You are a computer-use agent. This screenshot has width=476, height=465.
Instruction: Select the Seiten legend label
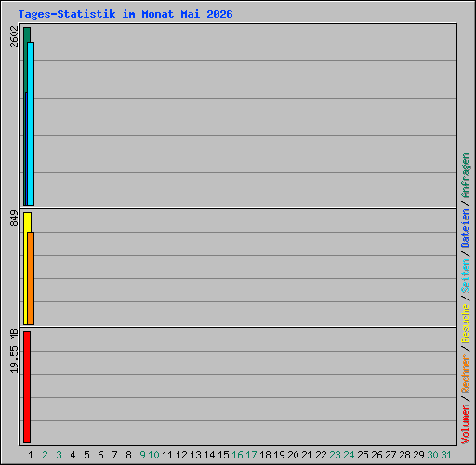466,276
